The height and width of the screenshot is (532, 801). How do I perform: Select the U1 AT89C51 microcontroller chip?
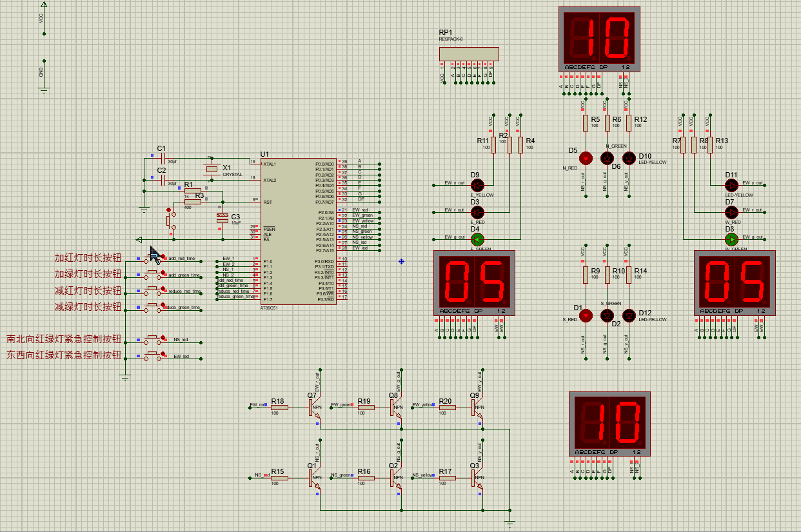(299, 232)
